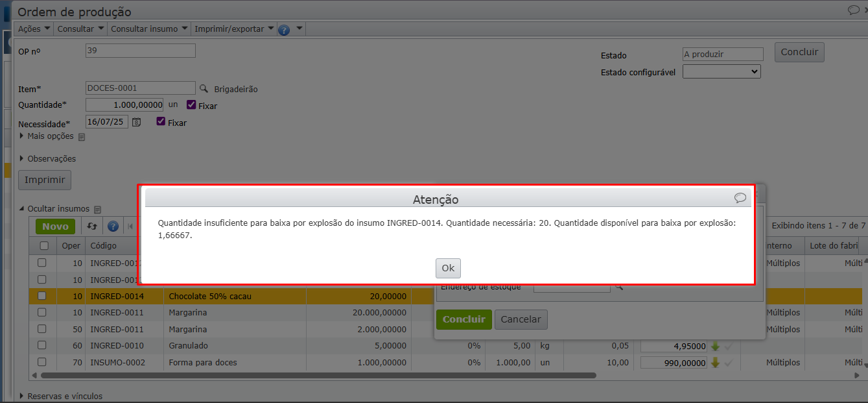Click the Imprimir button
This screenshot has width=868, height=403.
click(45, 180)
